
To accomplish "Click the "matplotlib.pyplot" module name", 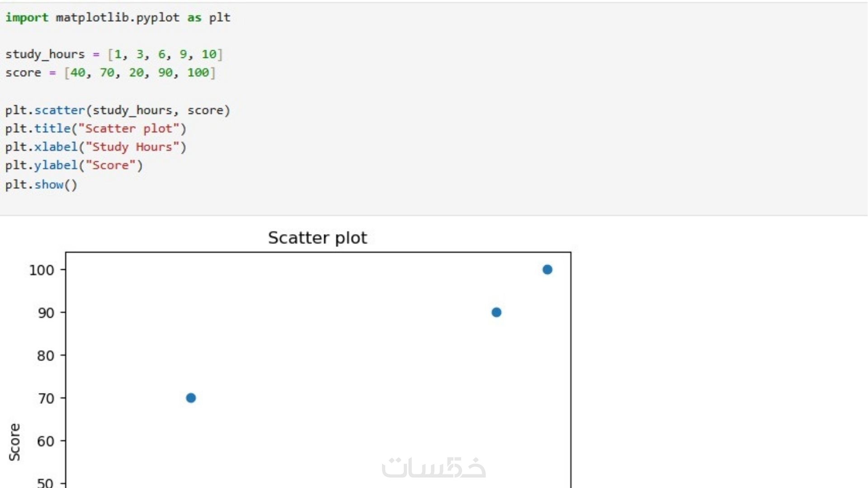I will tap(118, 18).
